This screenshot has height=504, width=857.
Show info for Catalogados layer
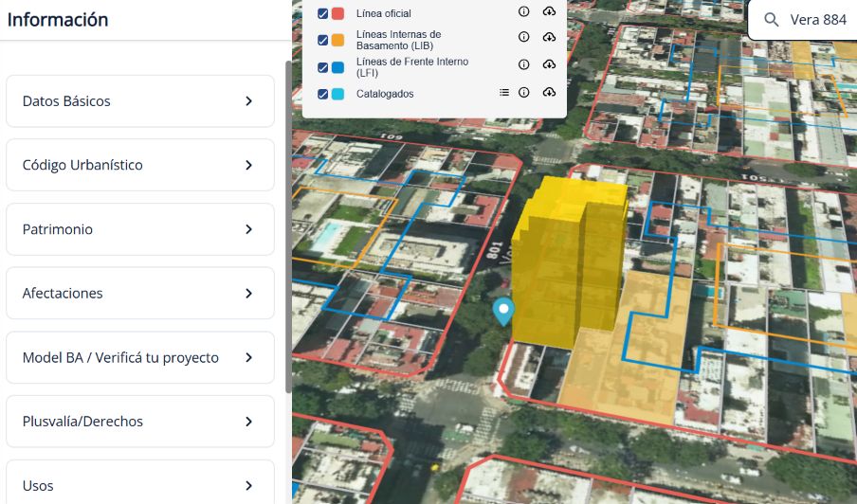523,93
